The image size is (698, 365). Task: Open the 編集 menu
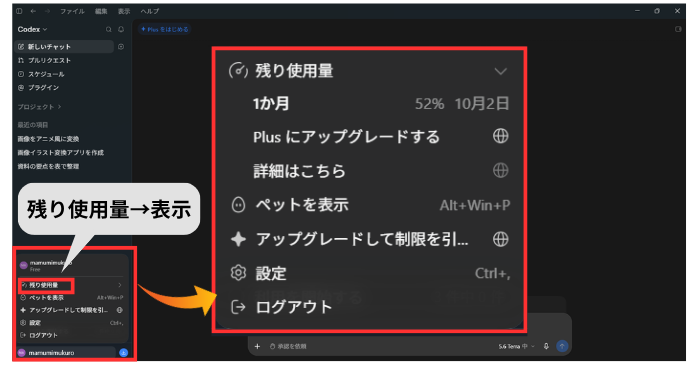[101, 11]
